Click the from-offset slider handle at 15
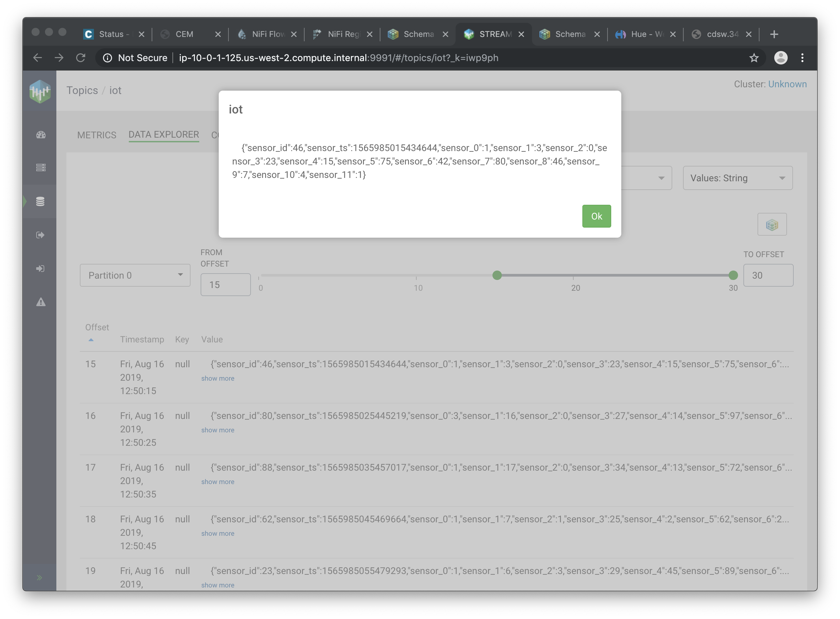Screen dimensions: 840x619 (497, 275)
